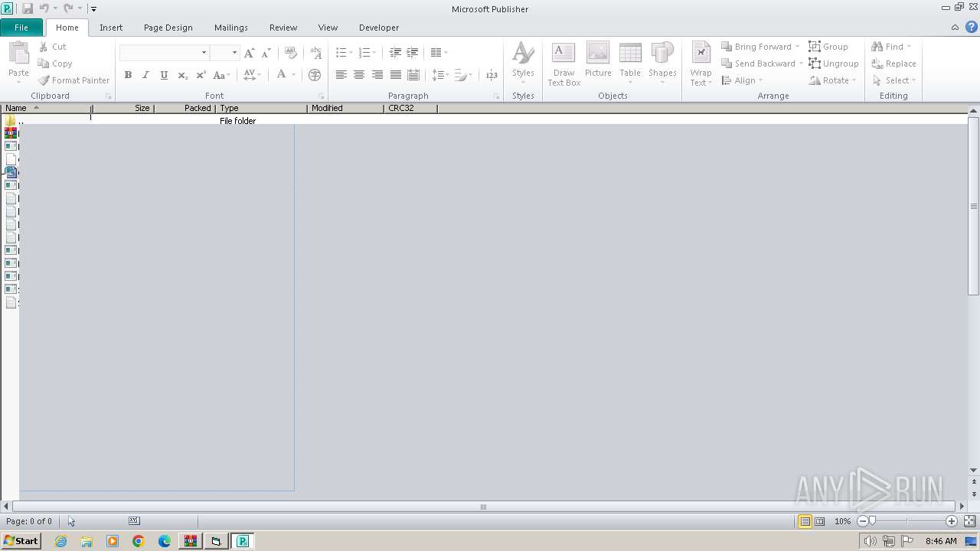
Task: Click the Cut scissors button
Action: [52, 47]
